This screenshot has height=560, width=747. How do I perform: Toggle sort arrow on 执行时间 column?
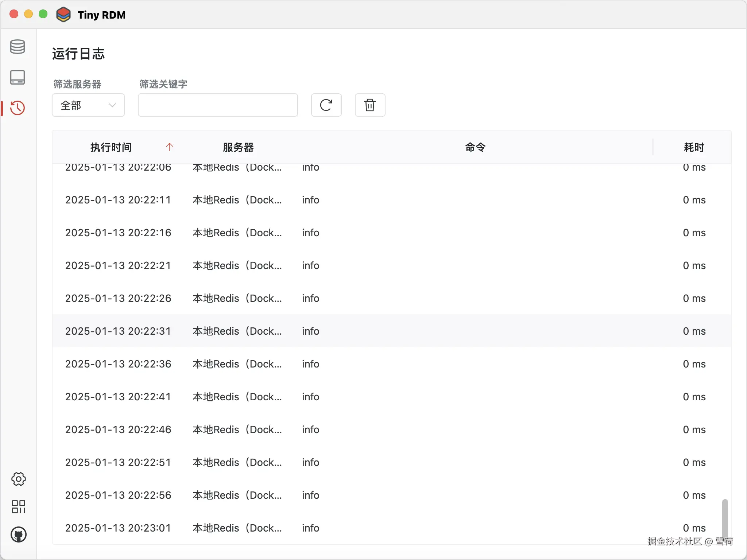[170, 147]
